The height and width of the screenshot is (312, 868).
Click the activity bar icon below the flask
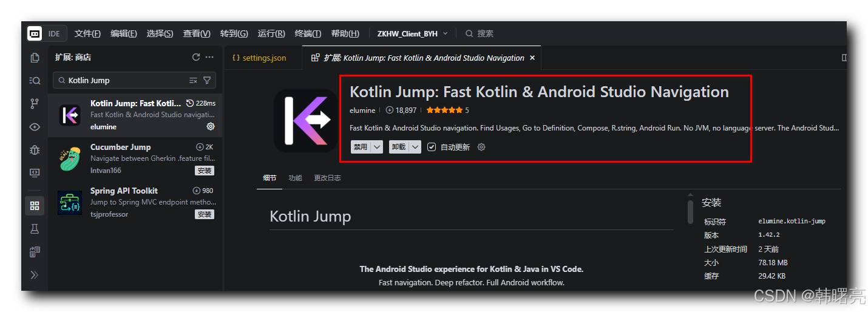tap(35, 252)
